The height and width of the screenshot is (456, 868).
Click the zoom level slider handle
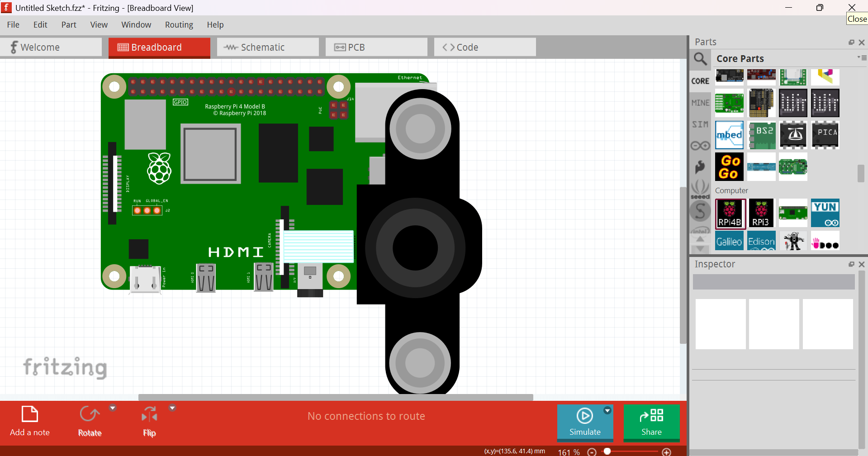607,451
